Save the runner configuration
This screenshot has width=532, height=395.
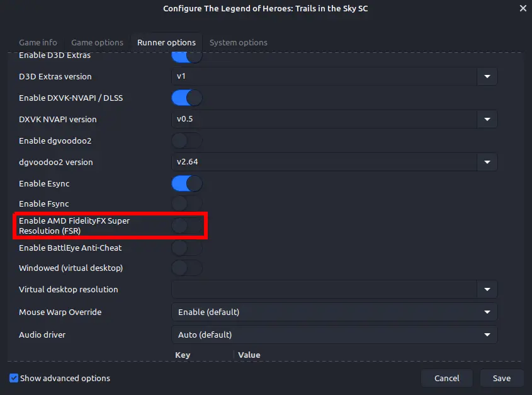[501, 378]
